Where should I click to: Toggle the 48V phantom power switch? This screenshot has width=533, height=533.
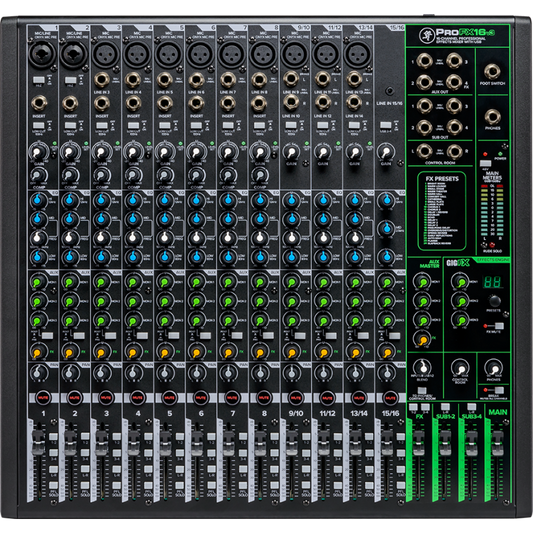point(485,163)
